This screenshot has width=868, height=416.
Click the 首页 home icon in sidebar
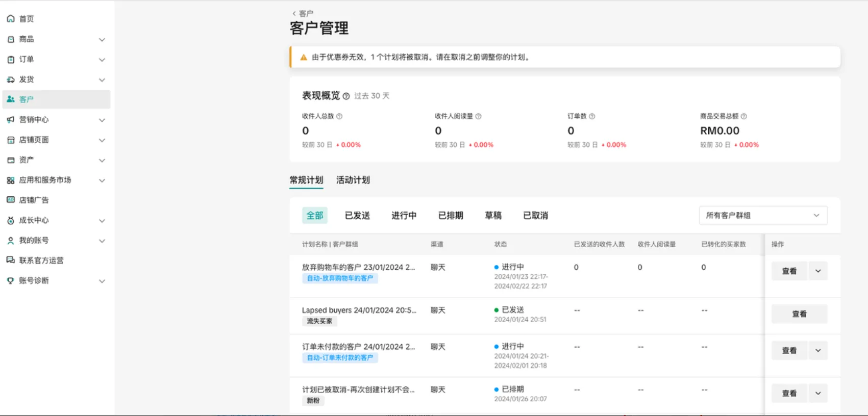[11, 19]
